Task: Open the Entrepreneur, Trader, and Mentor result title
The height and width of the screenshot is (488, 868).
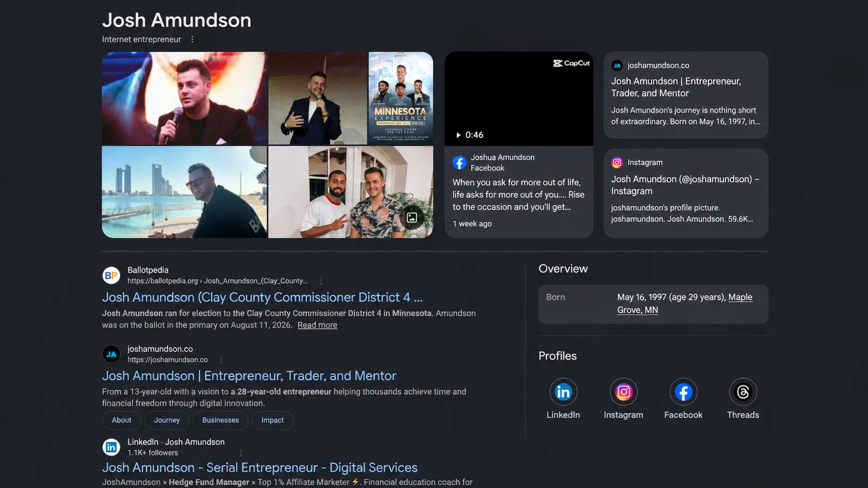Action: (x=249, y=376)
